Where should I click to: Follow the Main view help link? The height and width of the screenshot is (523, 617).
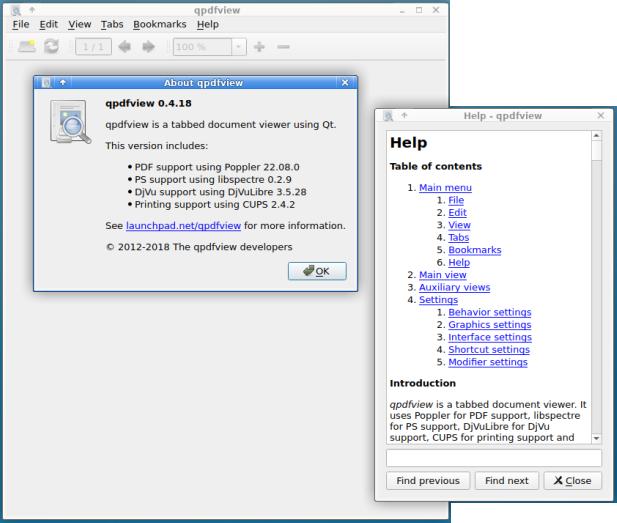click(443, 275)
